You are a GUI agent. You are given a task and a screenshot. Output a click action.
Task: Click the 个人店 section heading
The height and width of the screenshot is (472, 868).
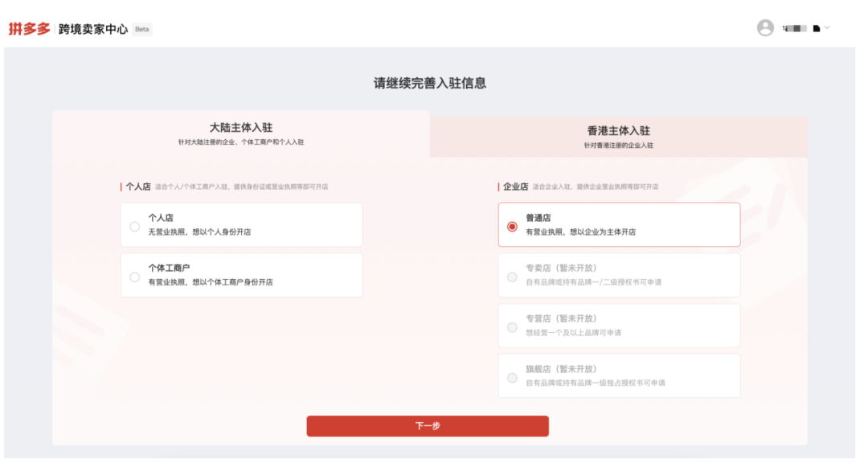137,187
